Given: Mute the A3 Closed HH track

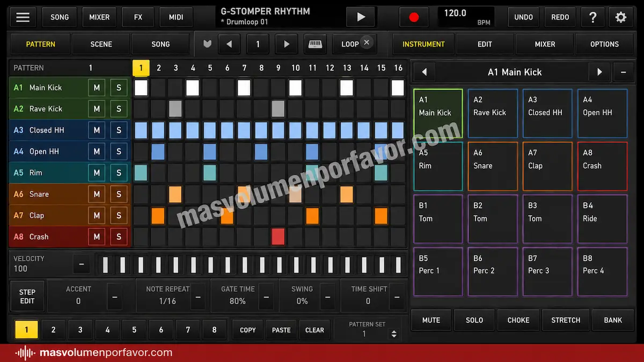Looking at the screenshot, I should point(97,130).
